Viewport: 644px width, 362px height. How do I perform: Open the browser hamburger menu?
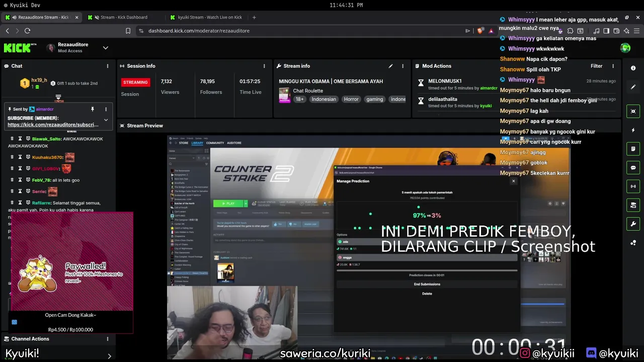pos(636,31)
